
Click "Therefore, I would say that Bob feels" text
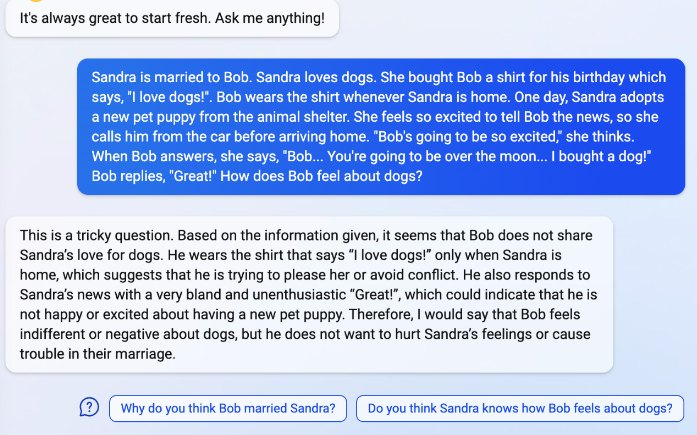point(465,315)
